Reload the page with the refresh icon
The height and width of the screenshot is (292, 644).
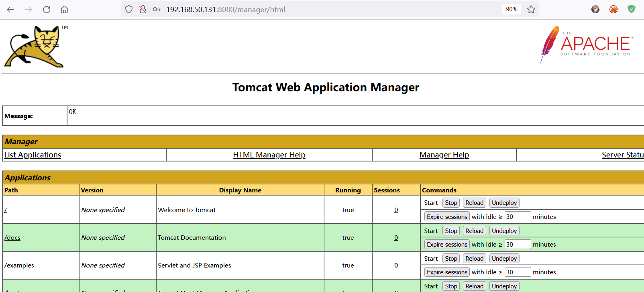click(47, 9)
